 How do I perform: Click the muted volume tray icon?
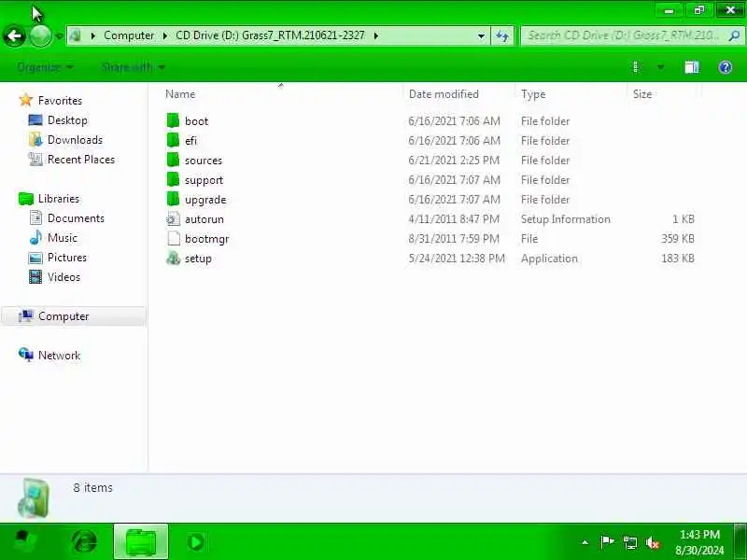[652, 542]
